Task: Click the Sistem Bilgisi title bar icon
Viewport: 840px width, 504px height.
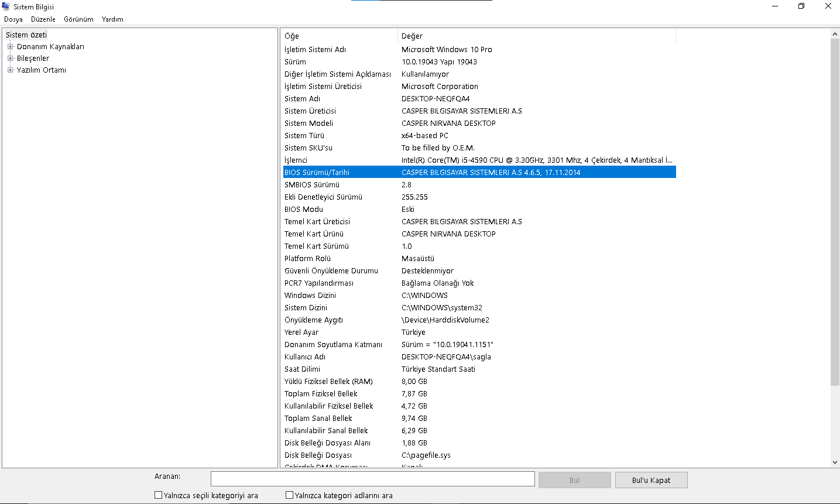Action: point(6,6)
